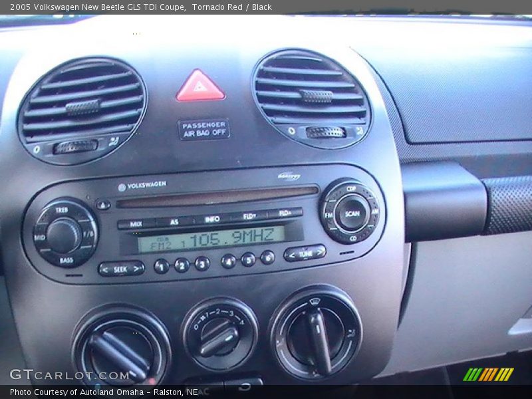Choose the FLD down folder button

[x=249, y=215]
